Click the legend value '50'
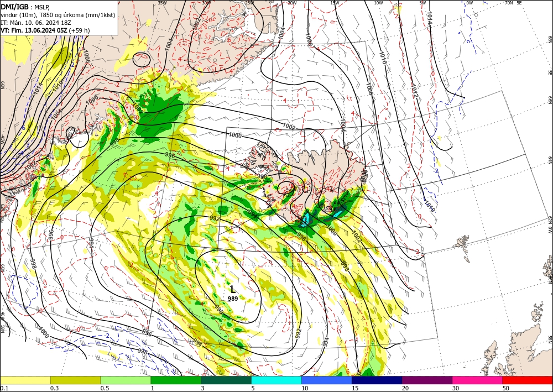 pyautogui.click(x=506, y=388)
